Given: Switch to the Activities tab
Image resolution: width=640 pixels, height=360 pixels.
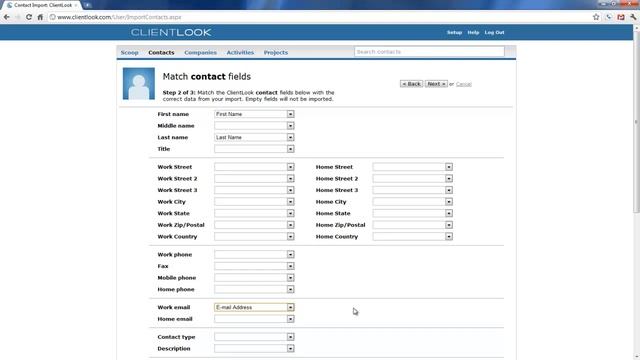Looking at the screenshot, I should pos(240,52).
